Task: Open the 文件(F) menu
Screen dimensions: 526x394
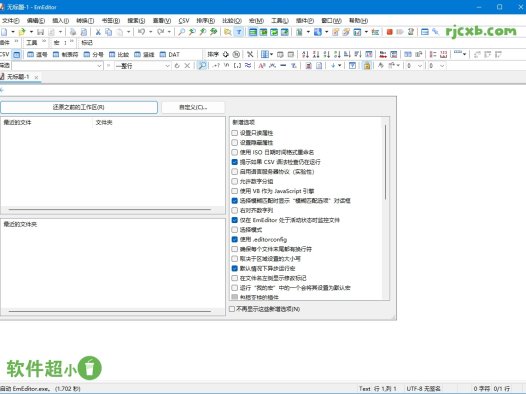Action: 10,21
